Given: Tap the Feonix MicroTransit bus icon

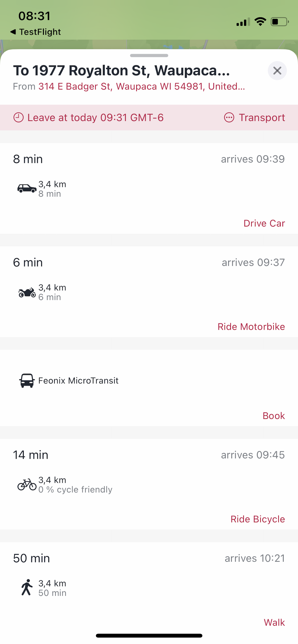Looking at the screenshot, I should [x=27, y=380].
